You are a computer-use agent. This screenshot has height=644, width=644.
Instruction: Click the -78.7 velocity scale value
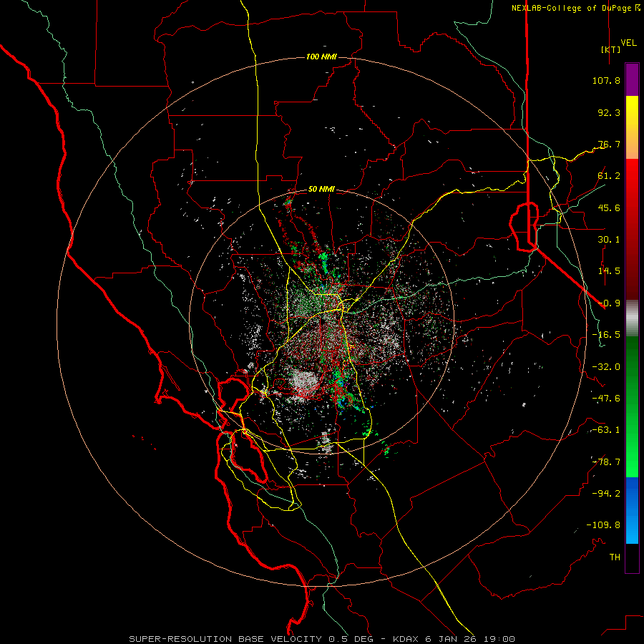(x=606, y=462)
